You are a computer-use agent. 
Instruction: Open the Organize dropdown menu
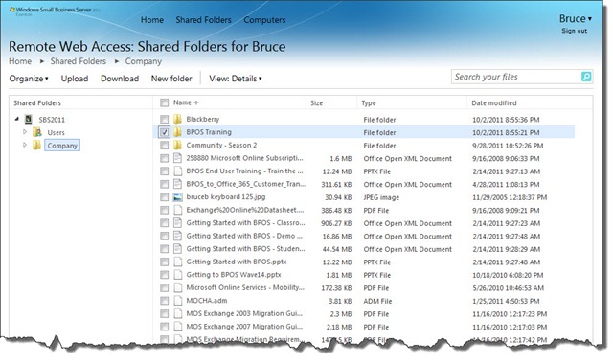[x=29, y=79]
